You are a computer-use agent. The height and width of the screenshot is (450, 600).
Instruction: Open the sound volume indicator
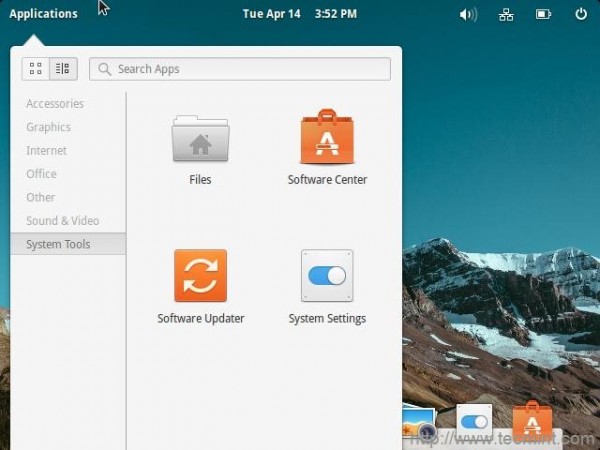coord(468,15)
